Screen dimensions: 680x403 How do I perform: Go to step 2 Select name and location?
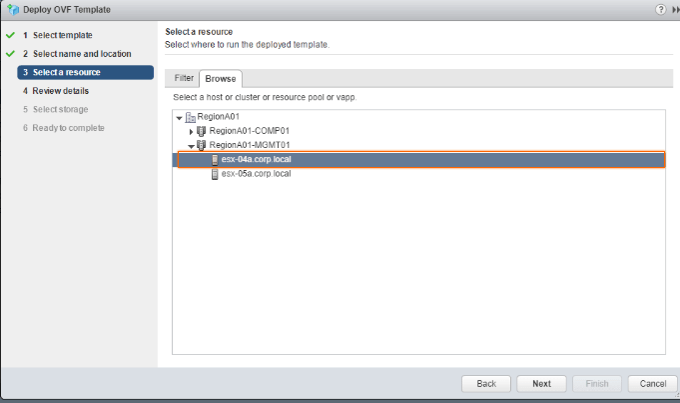pos(82,54)
